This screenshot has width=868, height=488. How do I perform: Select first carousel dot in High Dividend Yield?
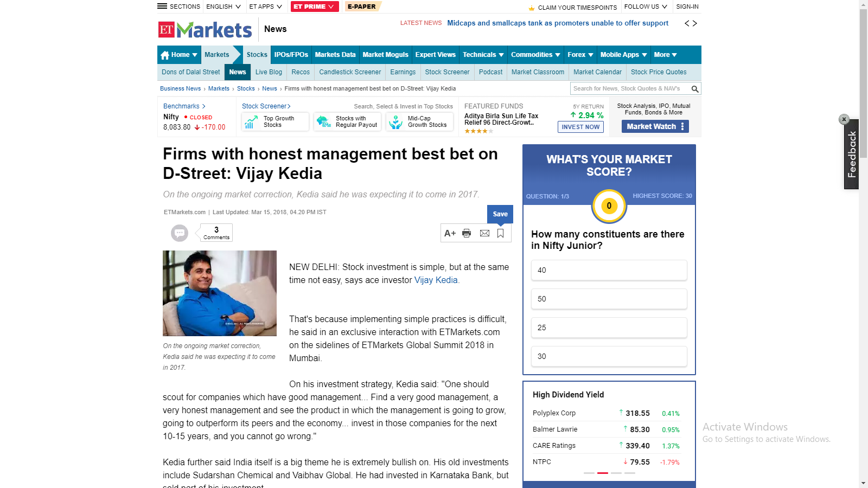589,473
